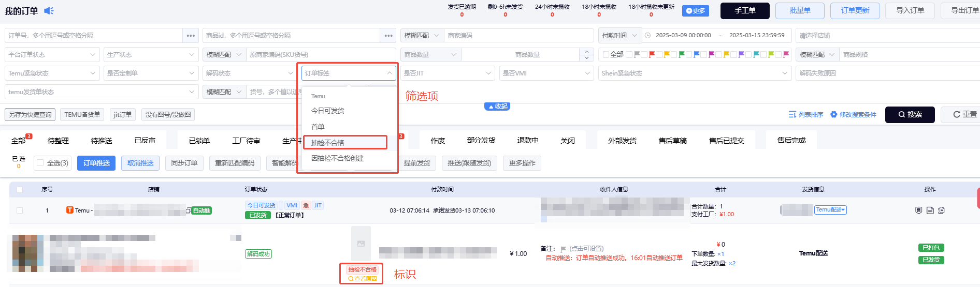
Task: Click the 搜索 button
Action: coord(910,115)
